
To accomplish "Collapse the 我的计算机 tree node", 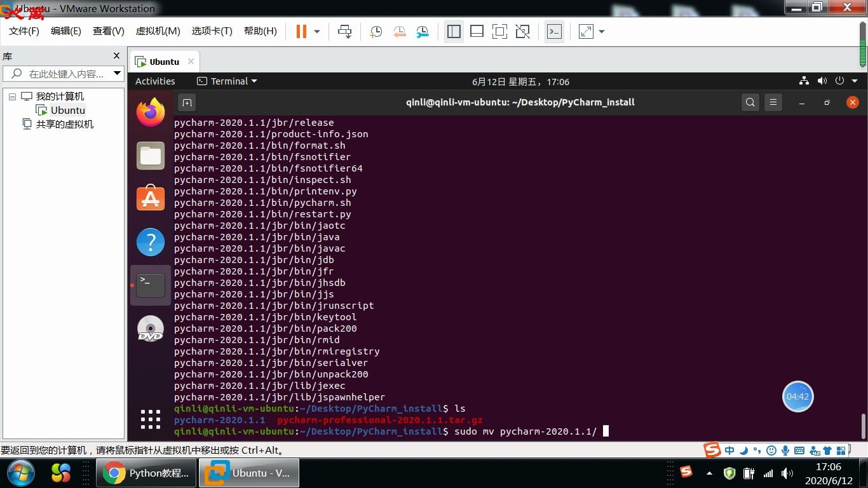I will pos(12,96).
